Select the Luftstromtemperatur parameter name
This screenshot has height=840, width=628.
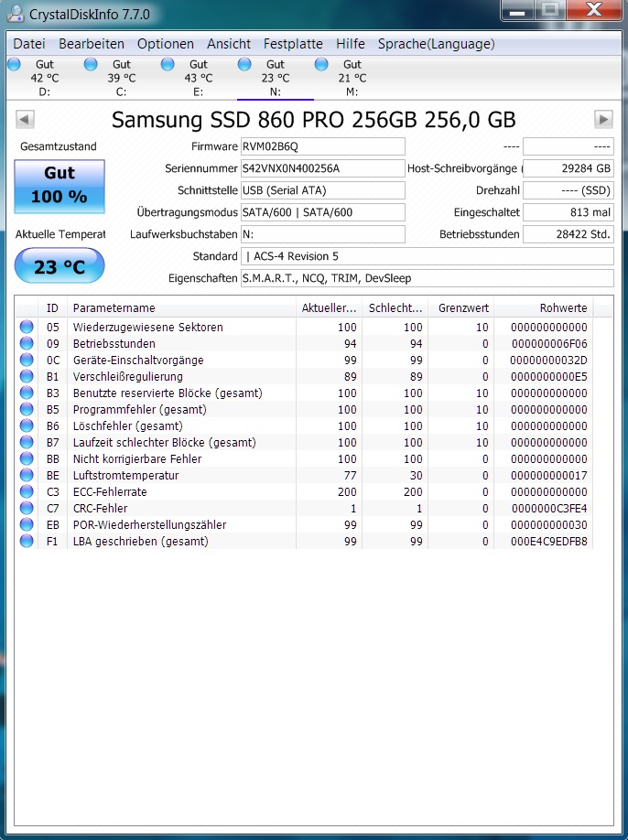[x=126, y=475]
